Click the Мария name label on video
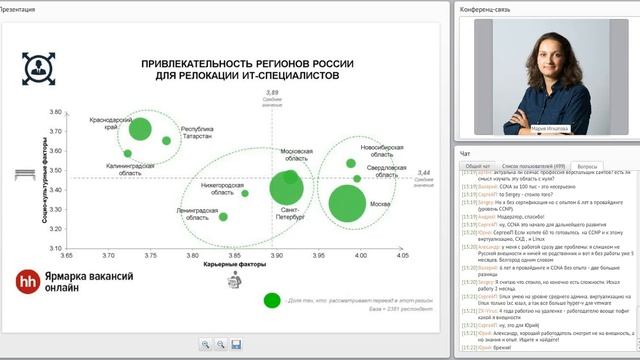 coord(549,129)
